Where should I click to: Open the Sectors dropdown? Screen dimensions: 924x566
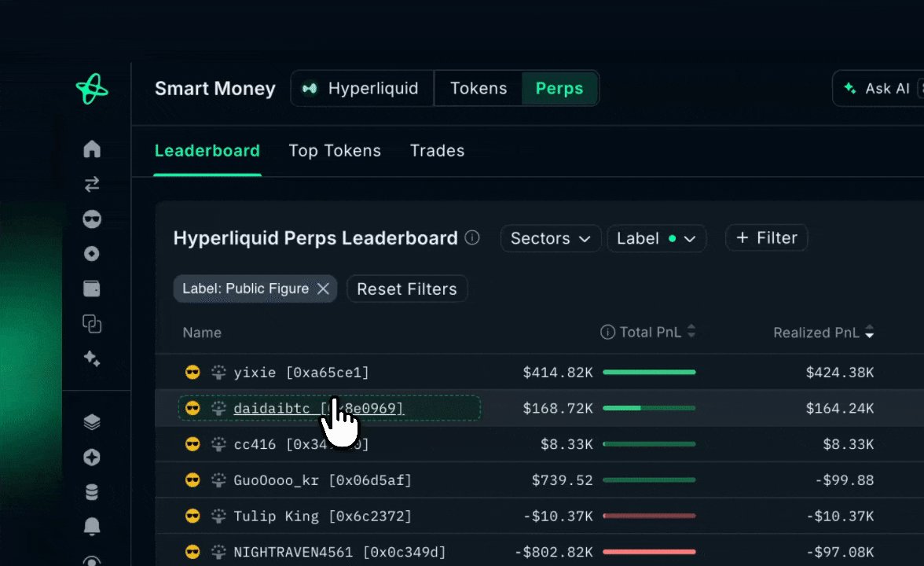pos(550,238)
